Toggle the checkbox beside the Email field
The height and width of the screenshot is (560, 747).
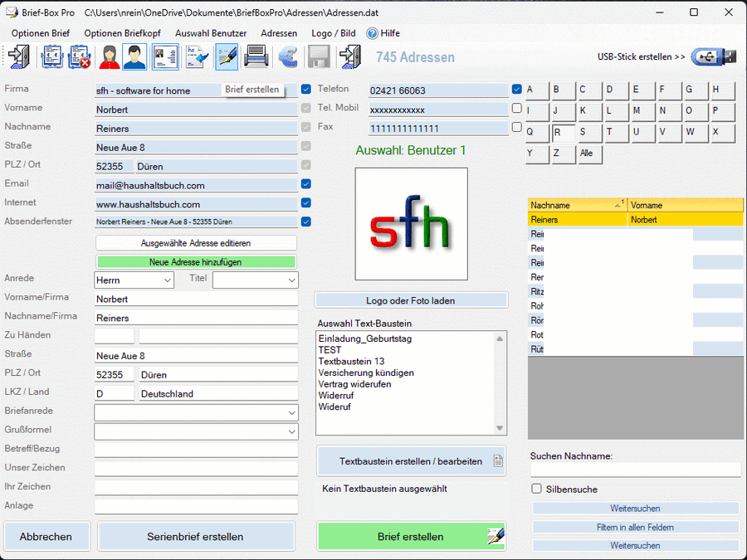coord(306,184)
